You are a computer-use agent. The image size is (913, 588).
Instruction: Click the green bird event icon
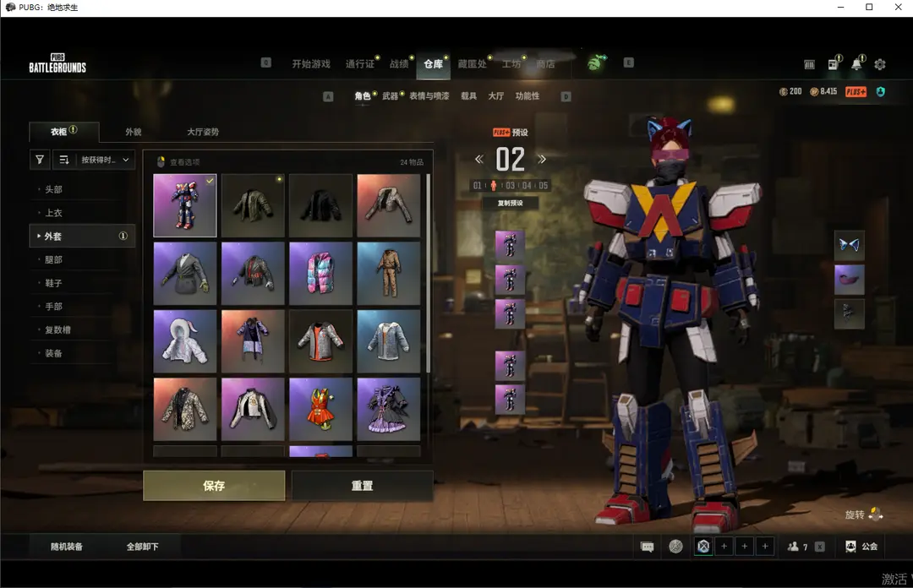(596, 63)
